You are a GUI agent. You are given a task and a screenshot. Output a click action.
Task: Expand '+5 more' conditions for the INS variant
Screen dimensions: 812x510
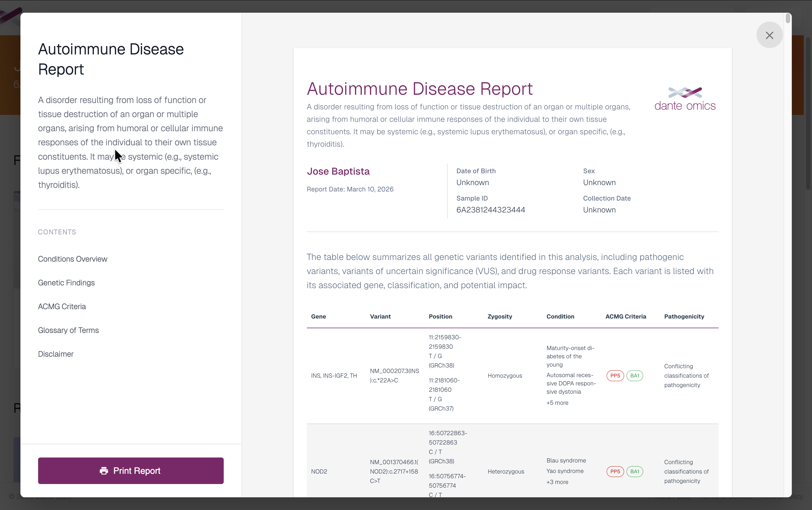click(x=557, y=403)
